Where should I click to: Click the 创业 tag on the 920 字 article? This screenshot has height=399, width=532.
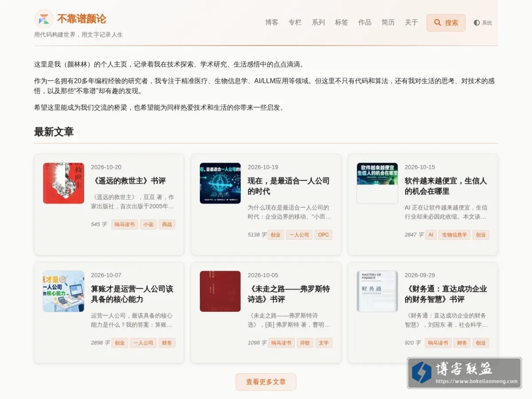coord(481,343)
